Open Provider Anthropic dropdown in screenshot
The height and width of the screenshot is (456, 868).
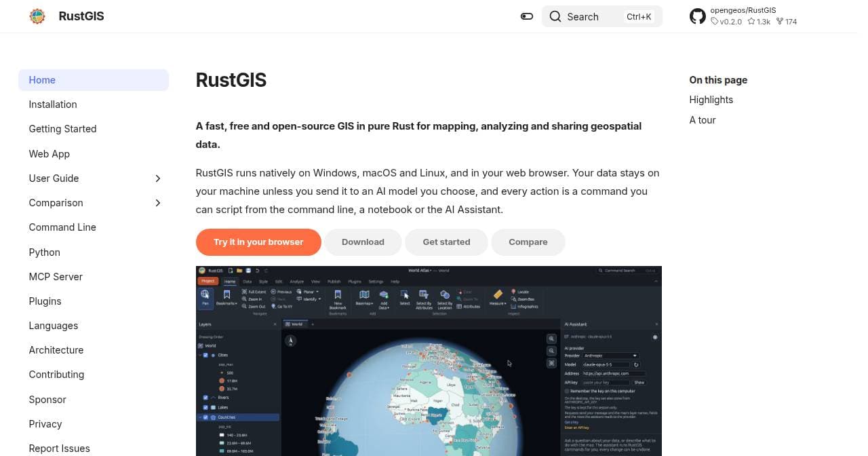(x=610, y=356)
